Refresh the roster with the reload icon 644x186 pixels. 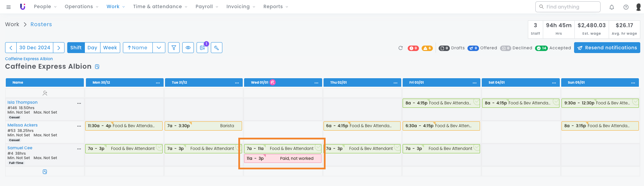[401, 48]
